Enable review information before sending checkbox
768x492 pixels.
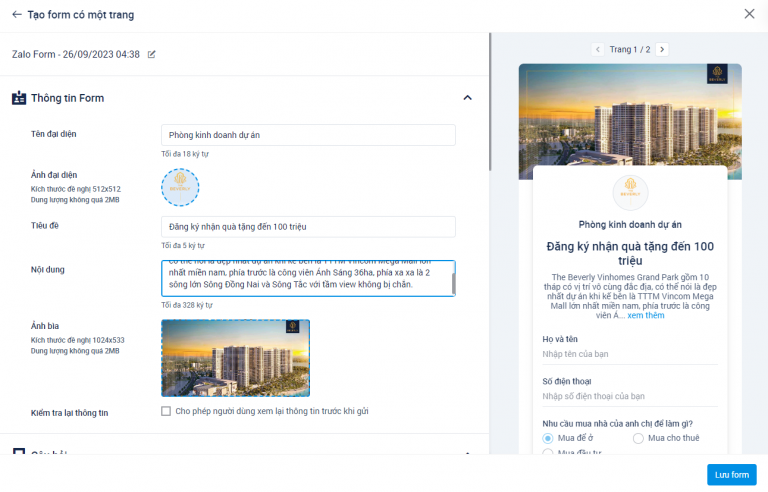(166, 411)
